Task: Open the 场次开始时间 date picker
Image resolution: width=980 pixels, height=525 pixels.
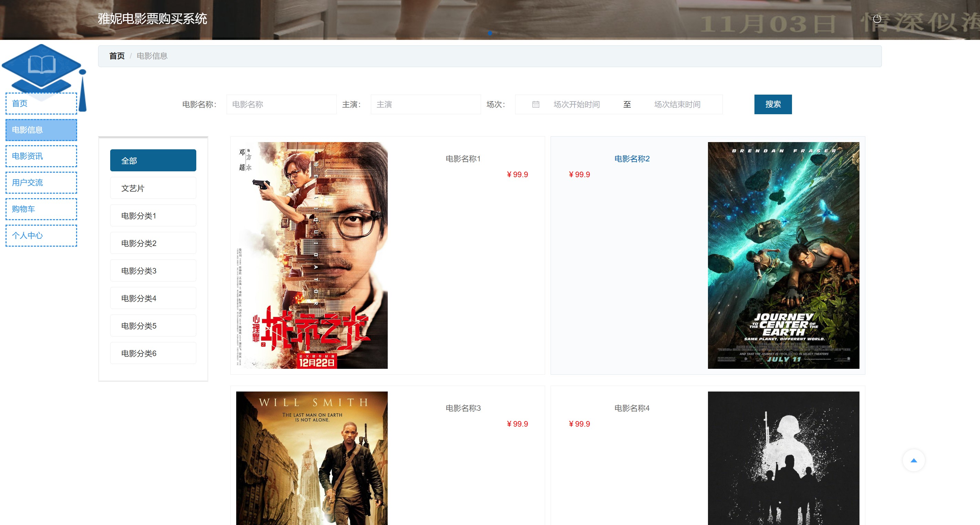Action: (x=576, y=105)
